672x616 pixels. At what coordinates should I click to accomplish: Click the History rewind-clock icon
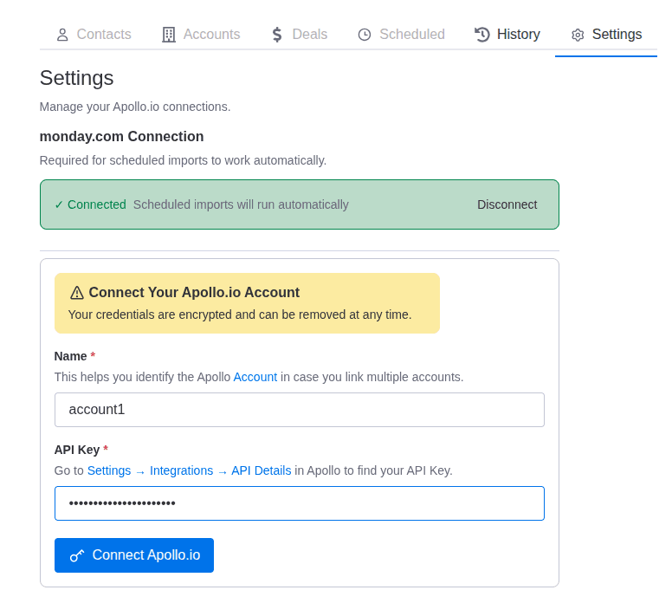coord(482,35)
